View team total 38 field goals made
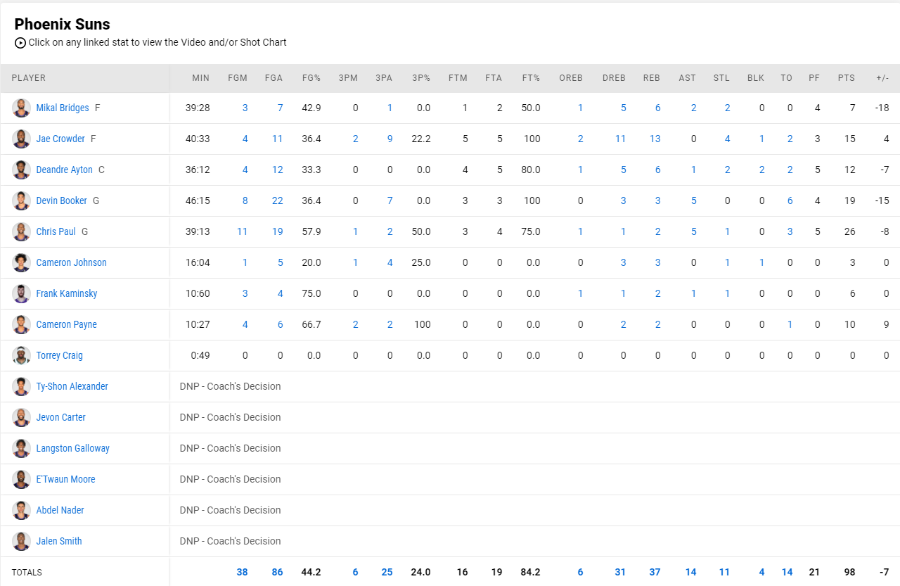Image resolution: width=900 pixels, height=586 pixels. tap(242, 572)
